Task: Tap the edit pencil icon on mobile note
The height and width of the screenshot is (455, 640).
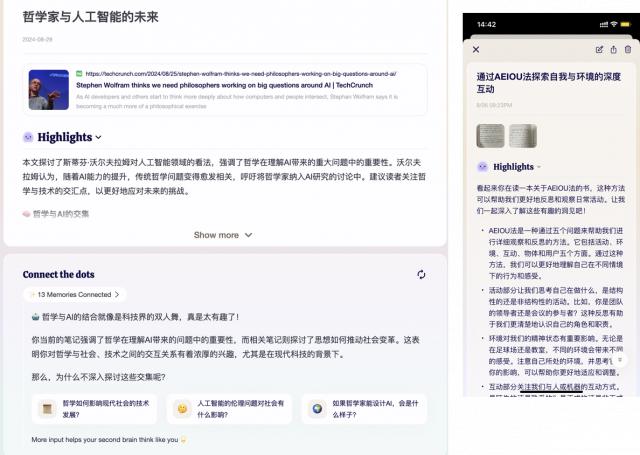Action: 599,49
